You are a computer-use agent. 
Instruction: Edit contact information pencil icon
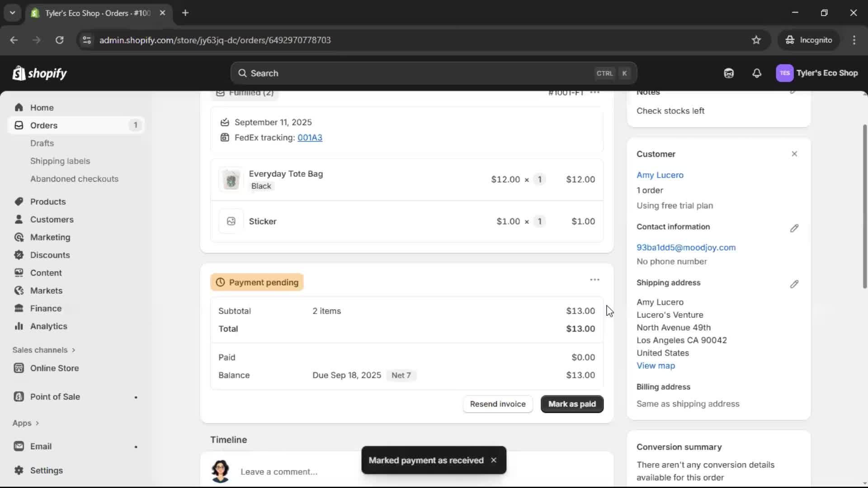coord(794,228)
